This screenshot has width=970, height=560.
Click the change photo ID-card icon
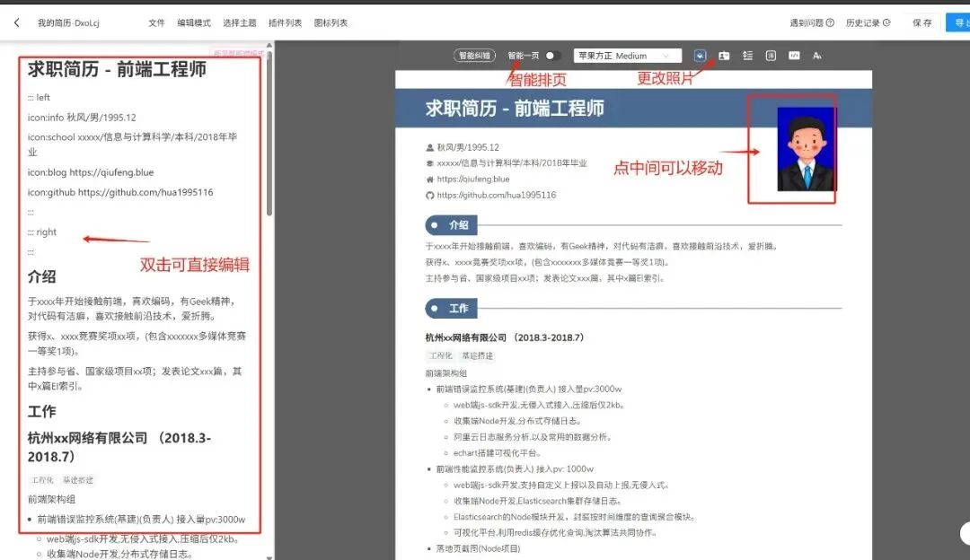(724, 56)
